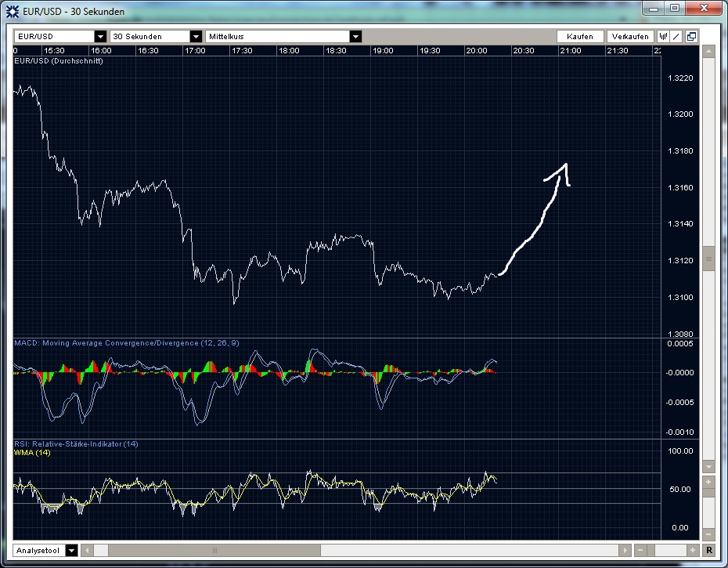Screen dimensions: 728x568
Task: Open the duplicate chart window icon
Action: coord(690,36)
